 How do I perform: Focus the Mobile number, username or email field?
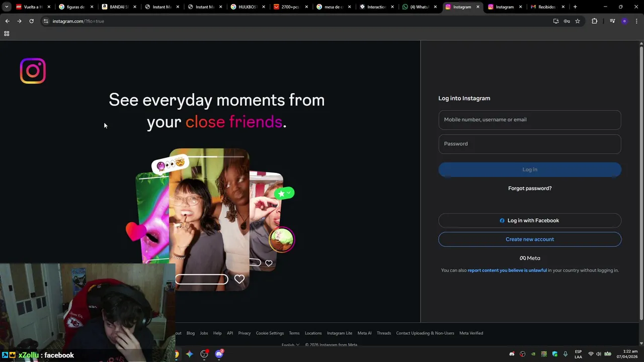pos(530,120)
